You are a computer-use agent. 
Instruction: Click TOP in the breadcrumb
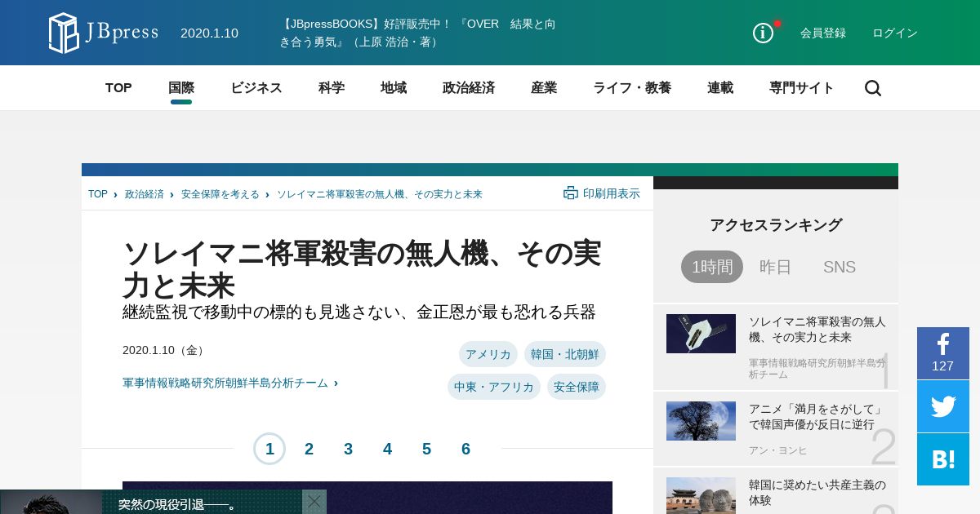tap(98, 194)
